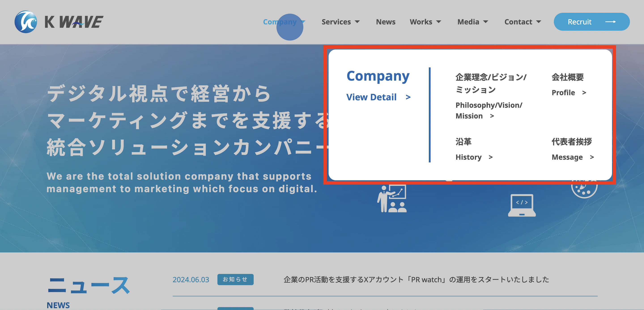The image size is (644, 310).
Task: Click the Recruit arrow icon
Action: click(610, 22)
